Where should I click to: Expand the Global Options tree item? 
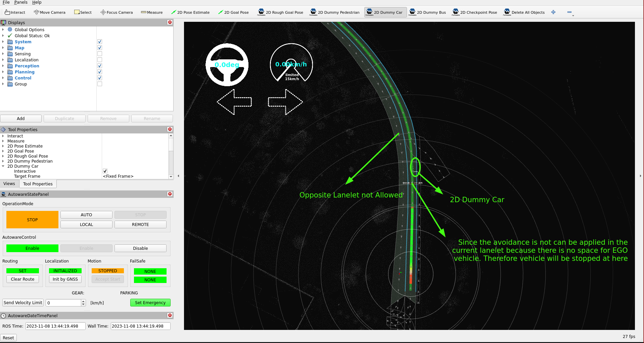point(3,30)
